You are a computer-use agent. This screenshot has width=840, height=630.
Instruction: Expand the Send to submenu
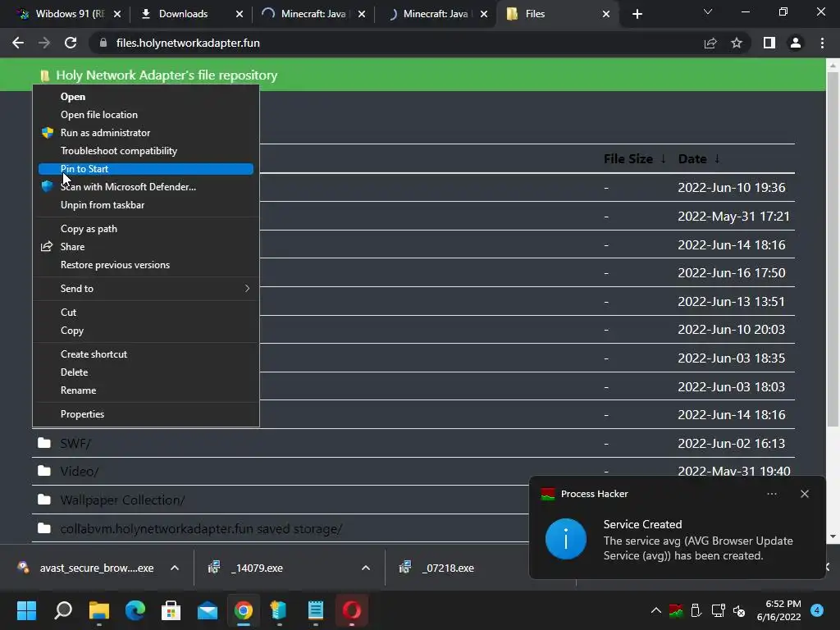click(x=146, y=289)
